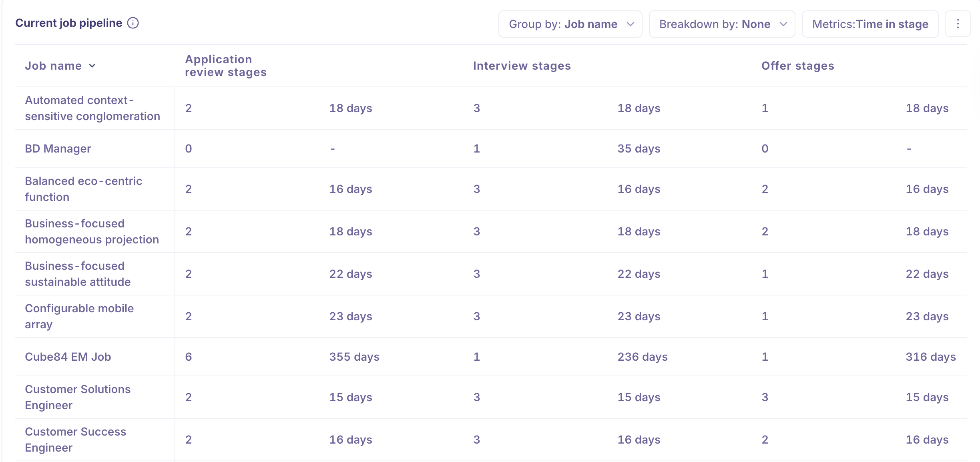
Task: Click the info icon beside Current job pipeline
Action: coord(133,23)
